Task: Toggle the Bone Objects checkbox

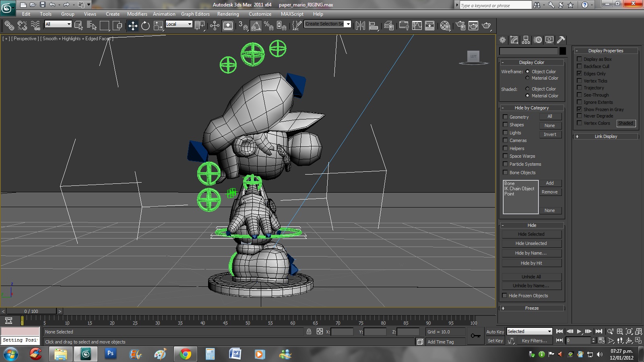Action: (x=505, y=173)
